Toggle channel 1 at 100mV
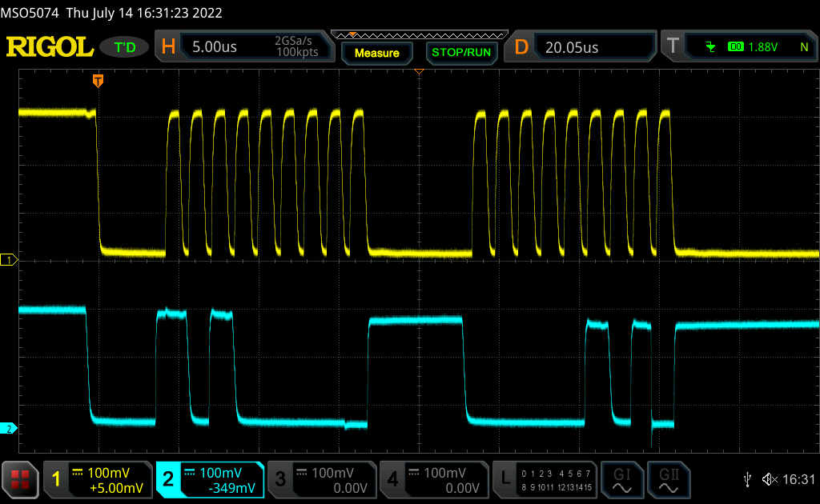This screenshot has width=820, height=504. pos(98,480)
